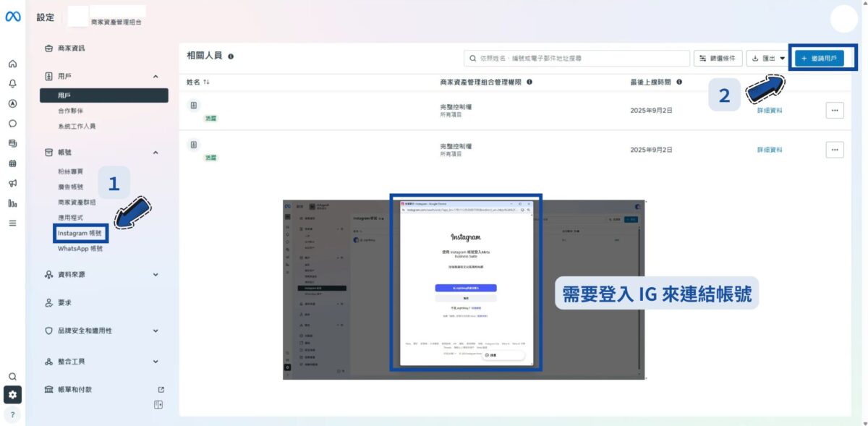
Task: Open 商家資產群組 menu item
Action: [77, 202]
